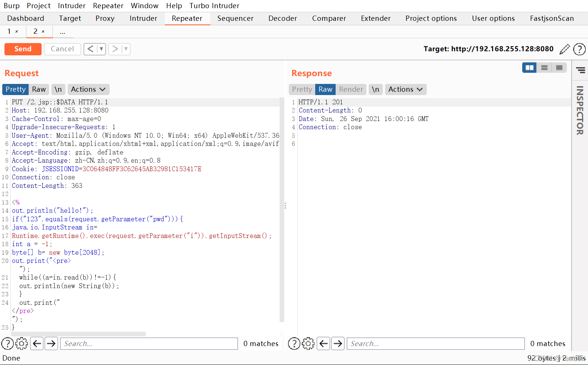This screenshot has height=365, width=588.
Task: Switch response view to Render
Action: click(351, 89)
